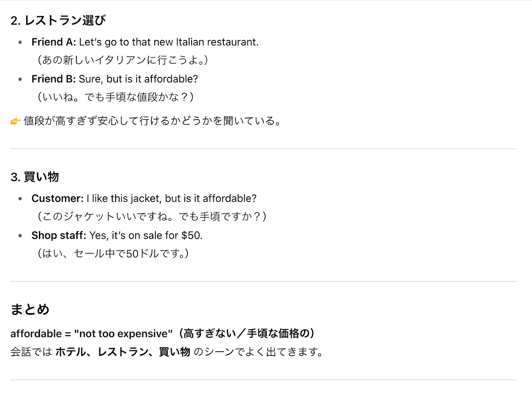532x394 pixels.
Task: Click the translation "あの新しいイタリアンに行こうよ"
Action: [x=123, y=60]
